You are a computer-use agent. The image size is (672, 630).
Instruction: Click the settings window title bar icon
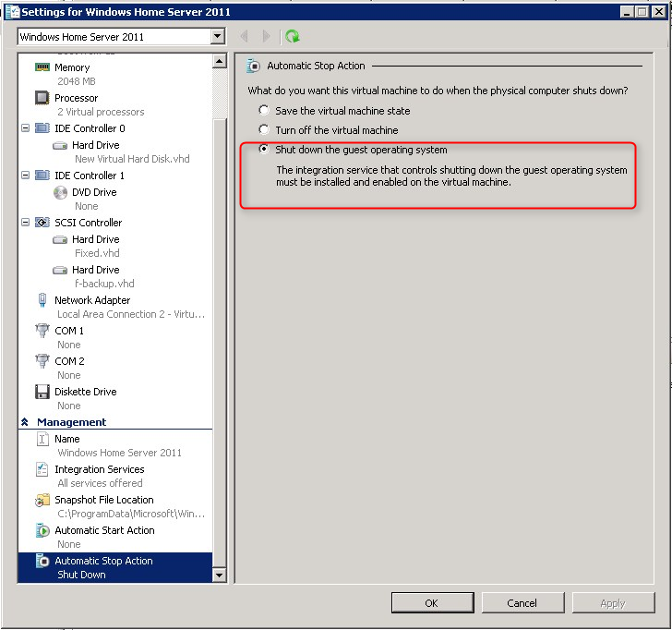(x=12, y=12)
